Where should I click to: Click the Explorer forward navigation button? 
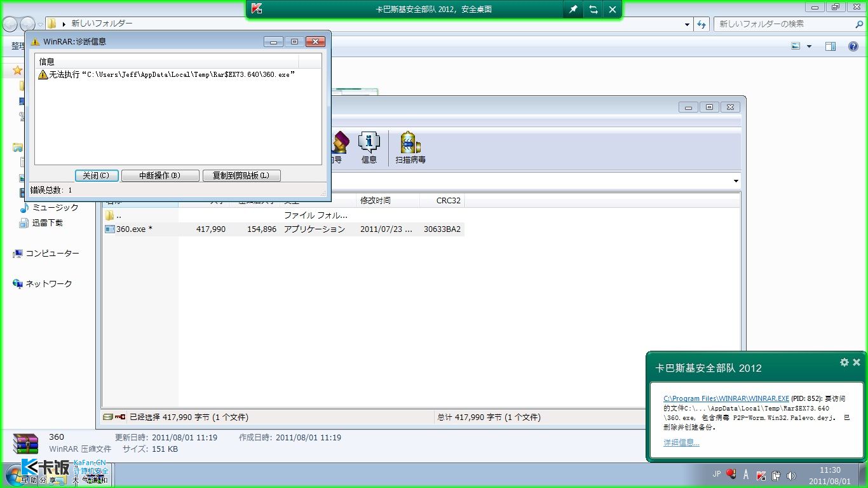27,24
